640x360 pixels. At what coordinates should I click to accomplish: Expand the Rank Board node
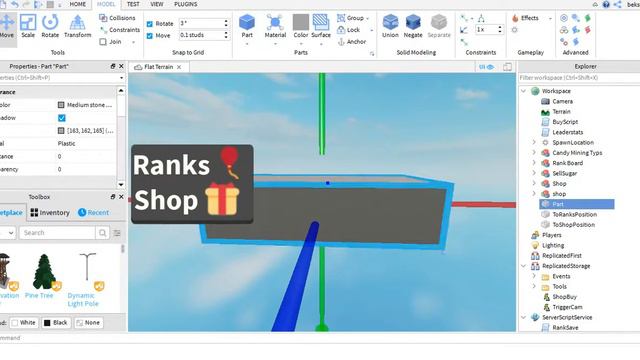[x=534, y=163]
